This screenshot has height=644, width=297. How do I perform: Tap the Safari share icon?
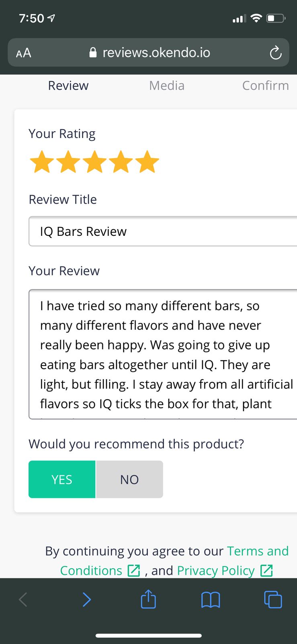pos(148,599)
